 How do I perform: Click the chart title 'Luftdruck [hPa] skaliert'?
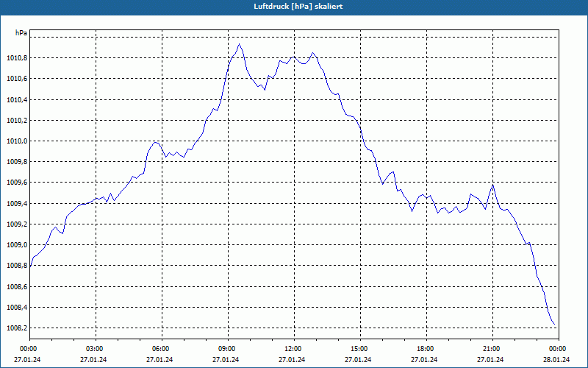pos(298,7)
